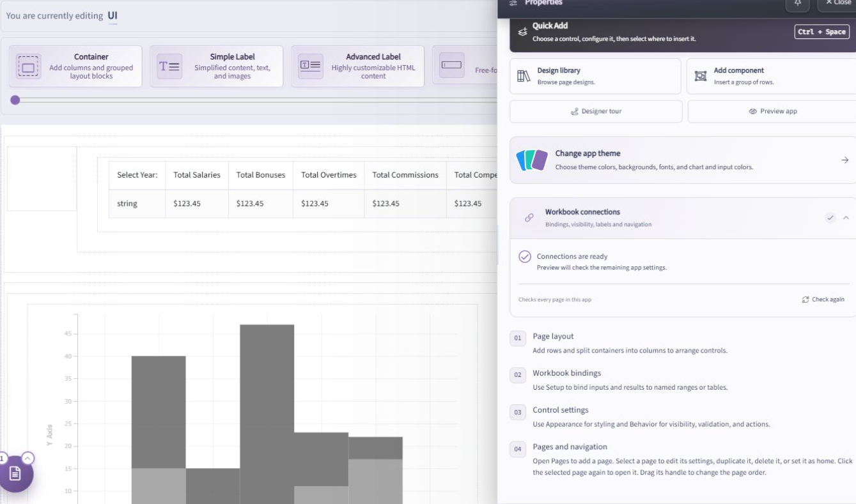
Task: Click the Total Overtimes header cell
Action: [329, 175]
